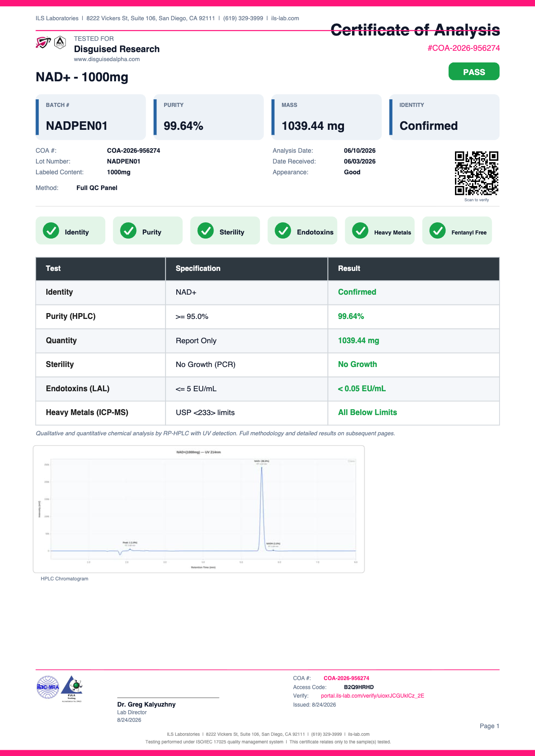This screenshot has height=756, width=535.
Task: Tap the Fentanyl Free badge's green check icon
Action: 437,230
